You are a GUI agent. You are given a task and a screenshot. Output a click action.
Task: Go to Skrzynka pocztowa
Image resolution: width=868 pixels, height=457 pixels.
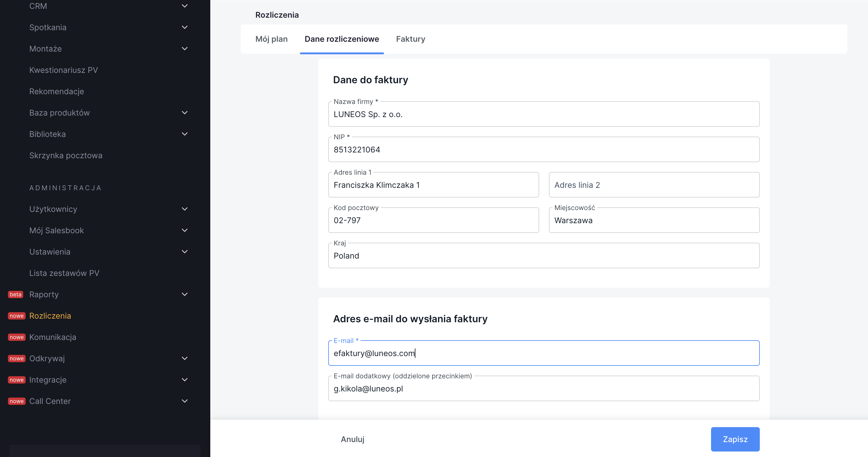point(66,155)
